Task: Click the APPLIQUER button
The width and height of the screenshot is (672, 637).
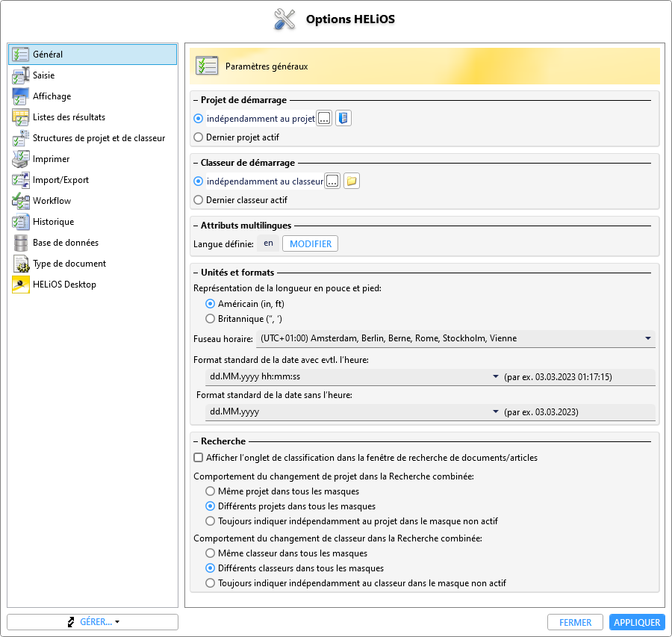Action: (637, 622)
